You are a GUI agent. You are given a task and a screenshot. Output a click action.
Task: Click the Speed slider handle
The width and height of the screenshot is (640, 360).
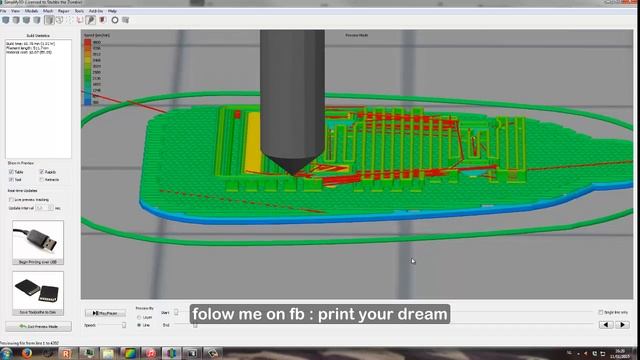124,325
